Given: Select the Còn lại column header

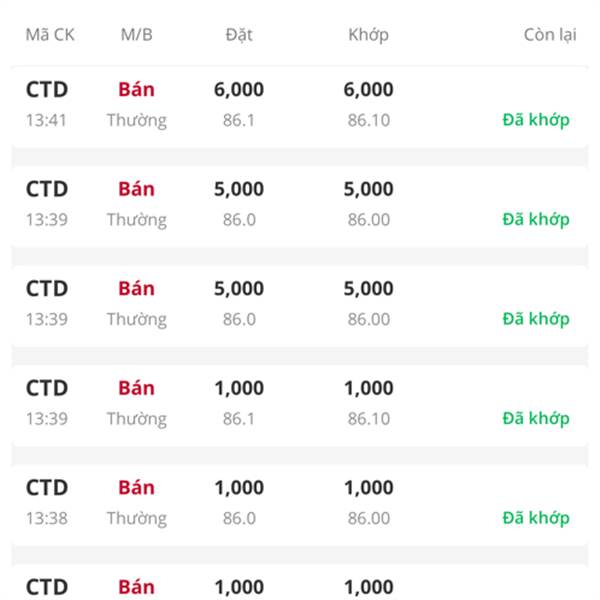Looking at the screenshot, I should point(550,35).
